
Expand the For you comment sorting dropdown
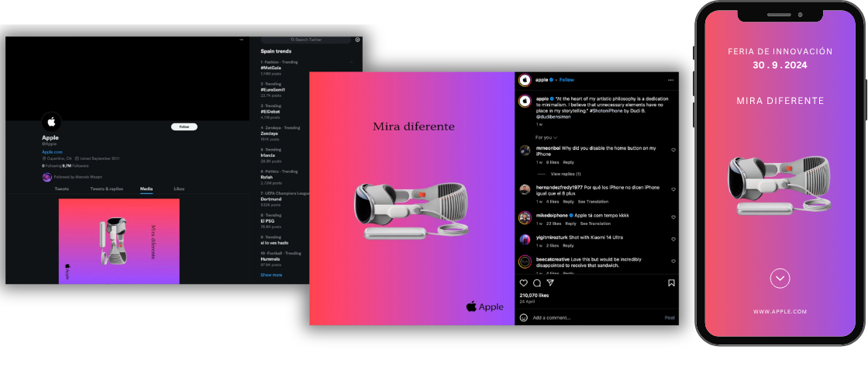pos(546,137)
